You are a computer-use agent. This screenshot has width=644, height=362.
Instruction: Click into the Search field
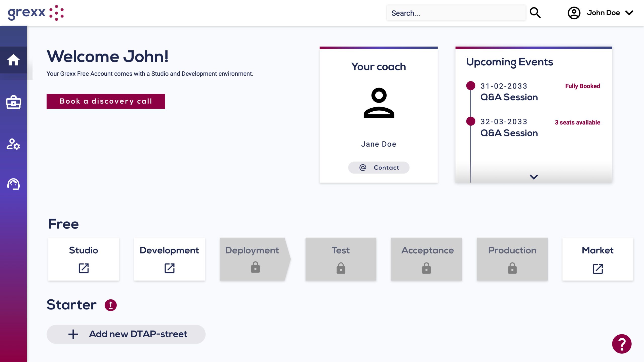[x=456, y=13]
